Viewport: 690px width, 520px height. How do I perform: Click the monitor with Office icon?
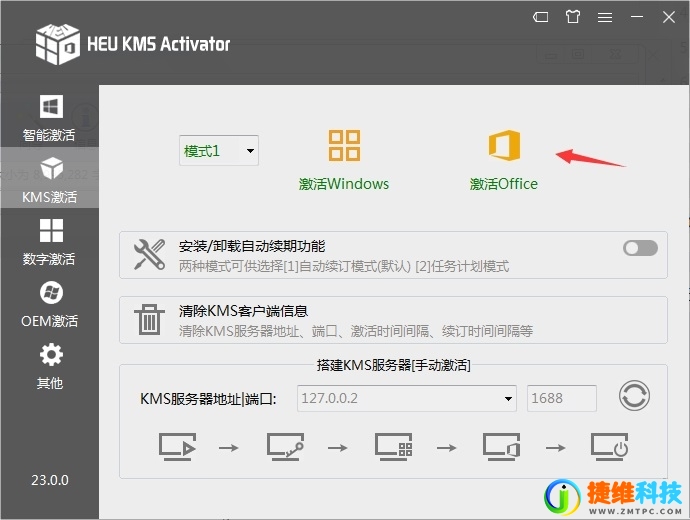coord(501,447)
